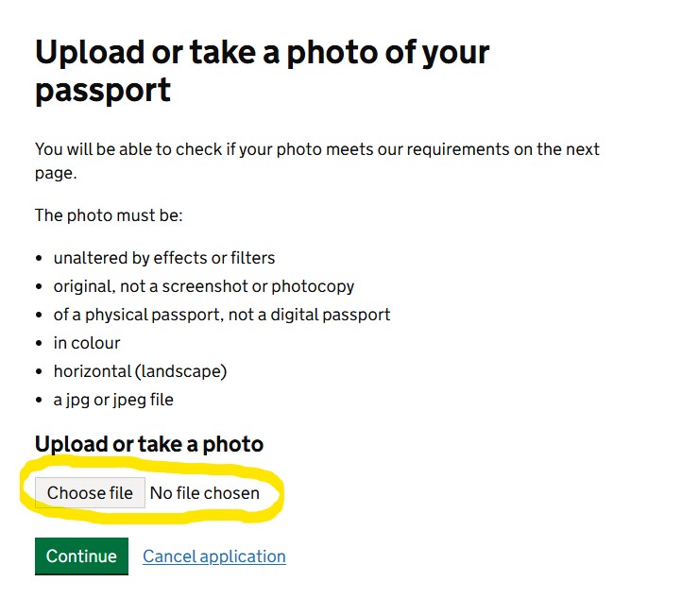Click 'a jpg or jpeg file' requirement
The image size is (682, 616).
[x=113, y=400]
